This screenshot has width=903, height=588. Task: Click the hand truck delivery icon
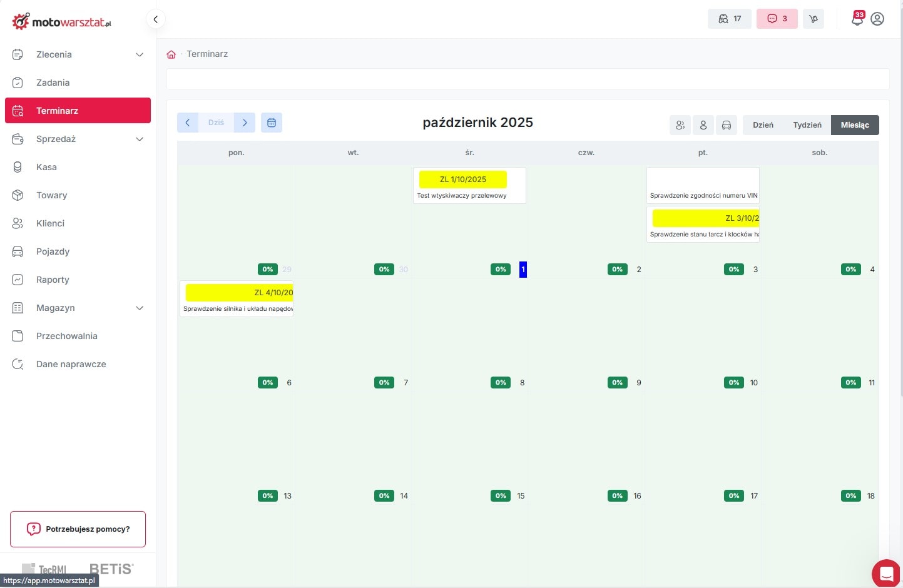point(814,19)
